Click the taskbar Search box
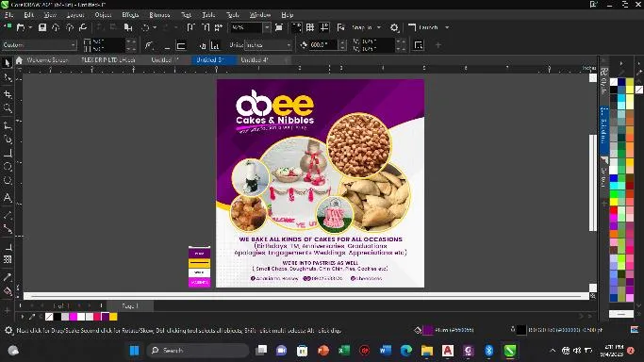The image size is (644, 362). 198,351
